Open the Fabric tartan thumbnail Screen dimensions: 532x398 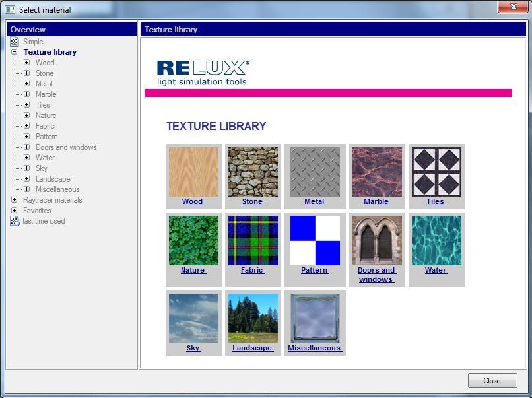click(x=253, y=240)
